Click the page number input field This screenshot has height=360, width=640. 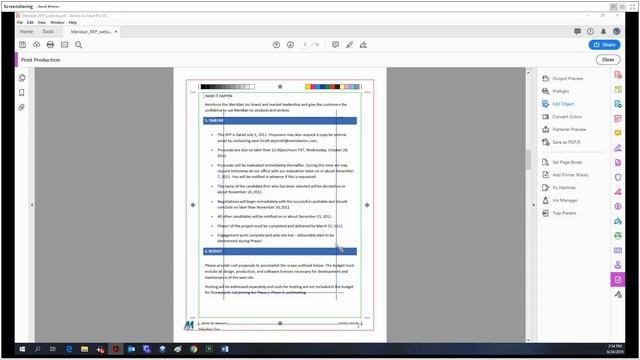point(304,45)
